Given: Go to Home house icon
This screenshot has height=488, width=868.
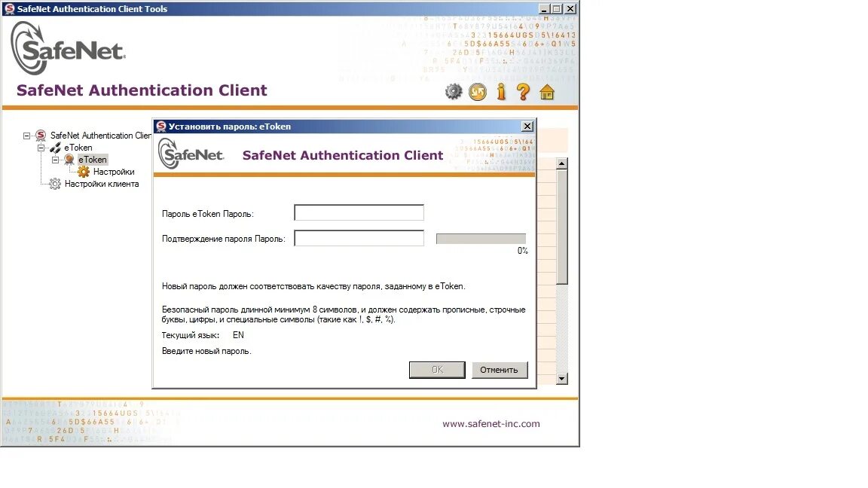Looking at the screenshot, I should point(547,92).
